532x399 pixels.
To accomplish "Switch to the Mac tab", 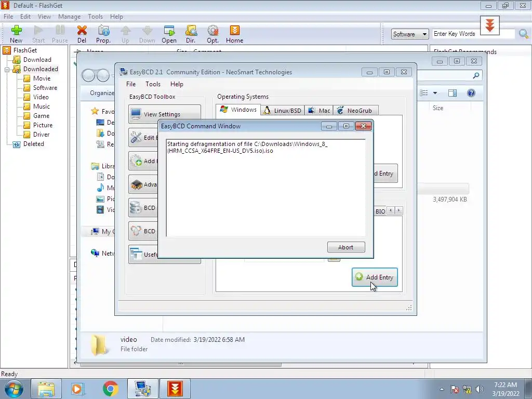I will click(x=319, y=111).
